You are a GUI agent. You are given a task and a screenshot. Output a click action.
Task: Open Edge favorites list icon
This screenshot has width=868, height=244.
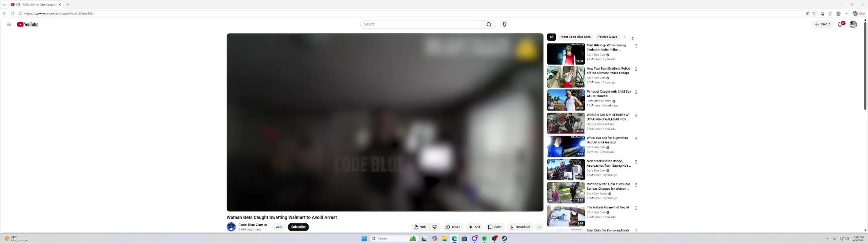pos(830,14)
